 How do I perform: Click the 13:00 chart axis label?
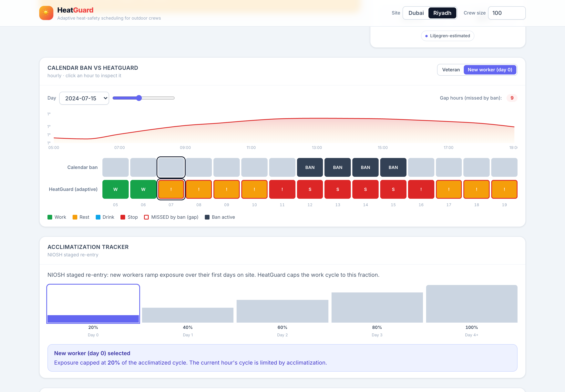tap(317, 148)
